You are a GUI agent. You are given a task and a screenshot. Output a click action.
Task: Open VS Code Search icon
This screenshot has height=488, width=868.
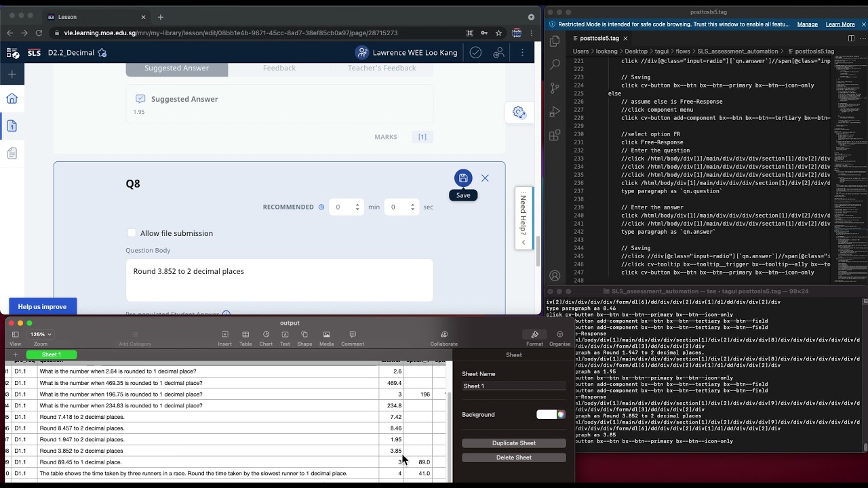pyautogui.click(x=555, y=64)
